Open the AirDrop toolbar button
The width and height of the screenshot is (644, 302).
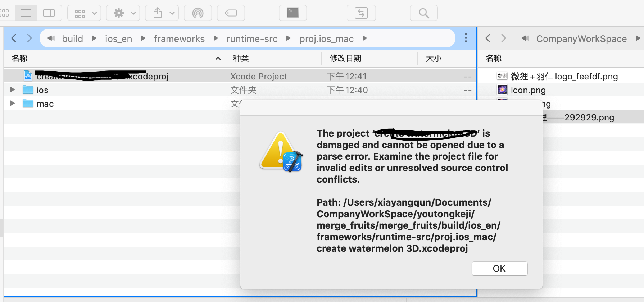click(198, 13)
